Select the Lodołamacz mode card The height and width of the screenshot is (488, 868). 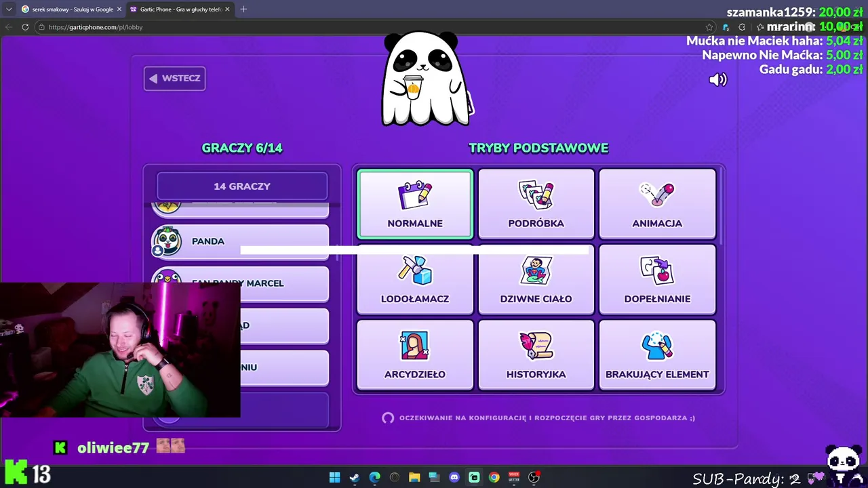415,280
